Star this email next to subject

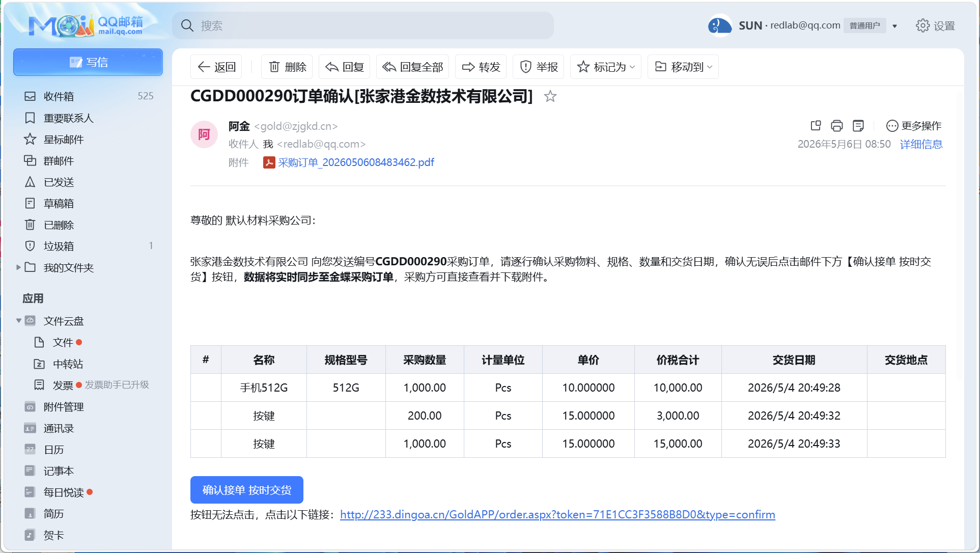pyautogui.click(x=550, y=96)
